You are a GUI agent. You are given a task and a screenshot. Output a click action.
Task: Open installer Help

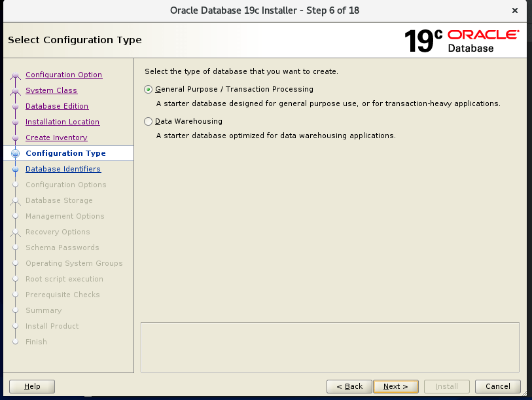32,386
